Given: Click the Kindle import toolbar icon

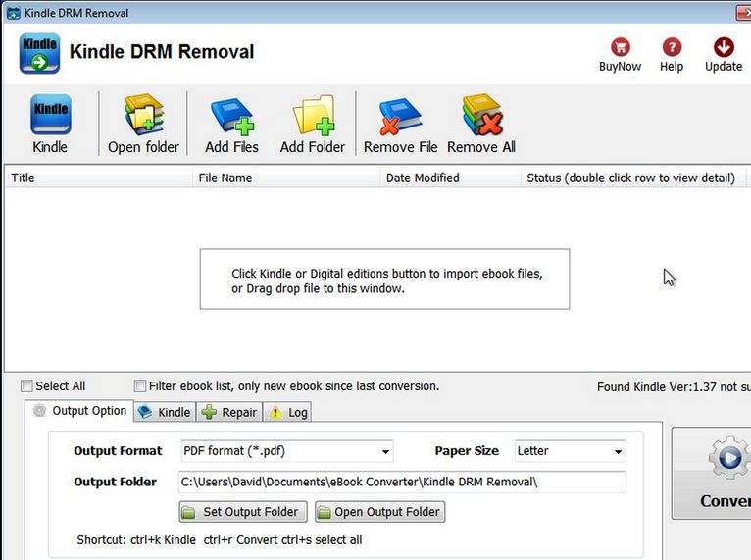Looking at the screenshot, I should point(50,124).
